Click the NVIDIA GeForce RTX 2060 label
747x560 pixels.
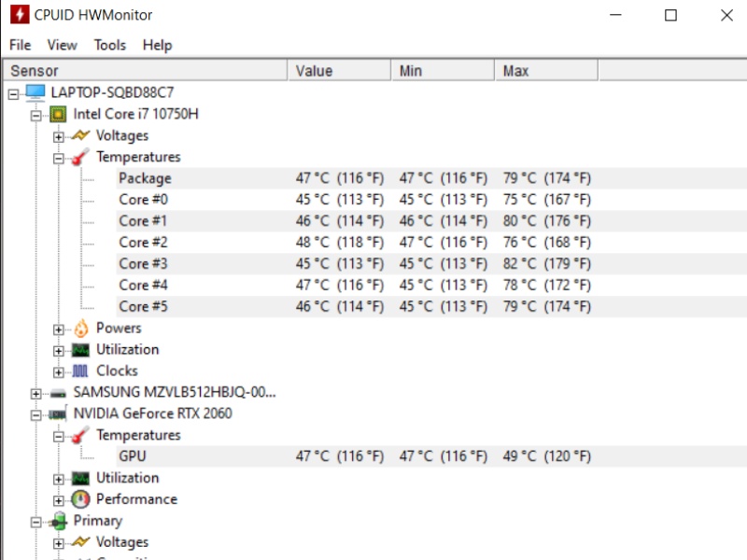152,413
